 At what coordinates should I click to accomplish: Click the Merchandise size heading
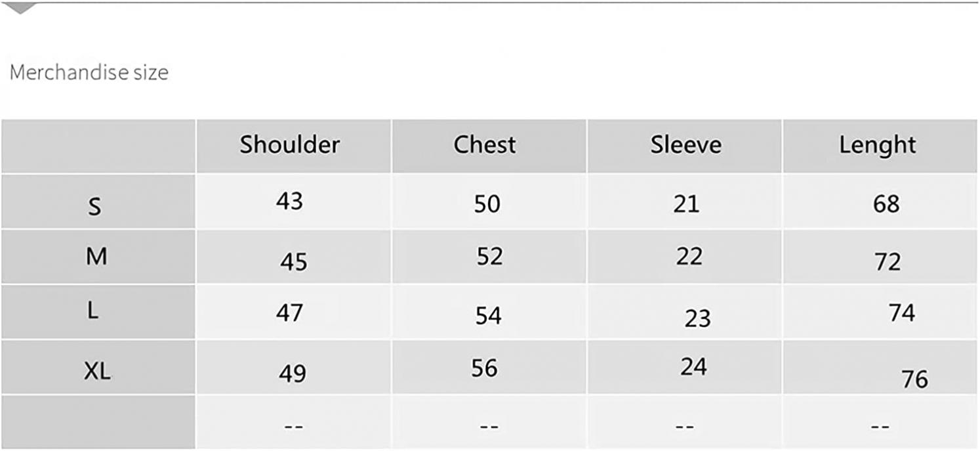[89, 72]
